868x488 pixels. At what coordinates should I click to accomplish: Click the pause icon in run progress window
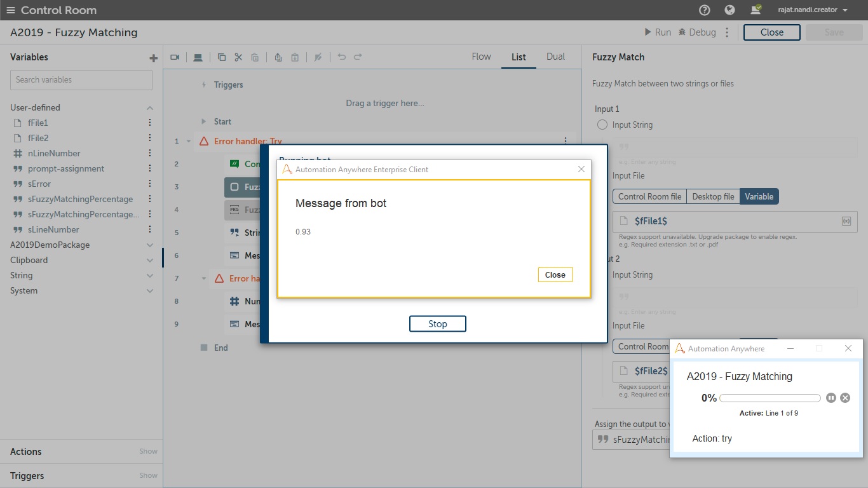[x=831, y=398]
